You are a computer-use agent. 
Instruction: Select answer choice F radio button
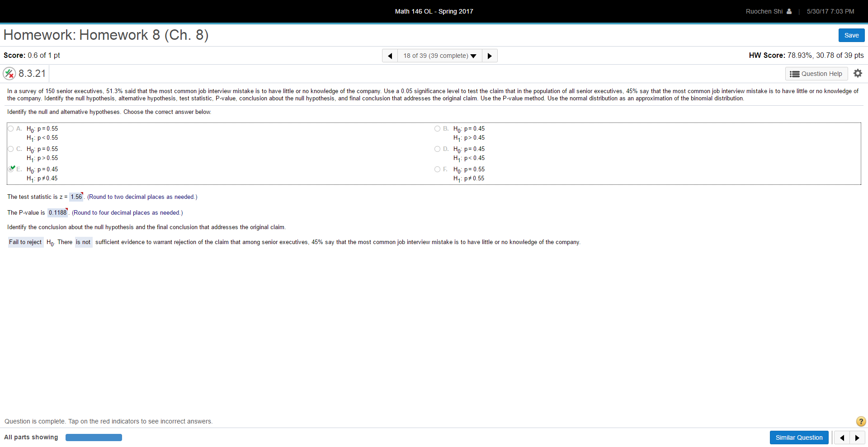pos(437,169)
